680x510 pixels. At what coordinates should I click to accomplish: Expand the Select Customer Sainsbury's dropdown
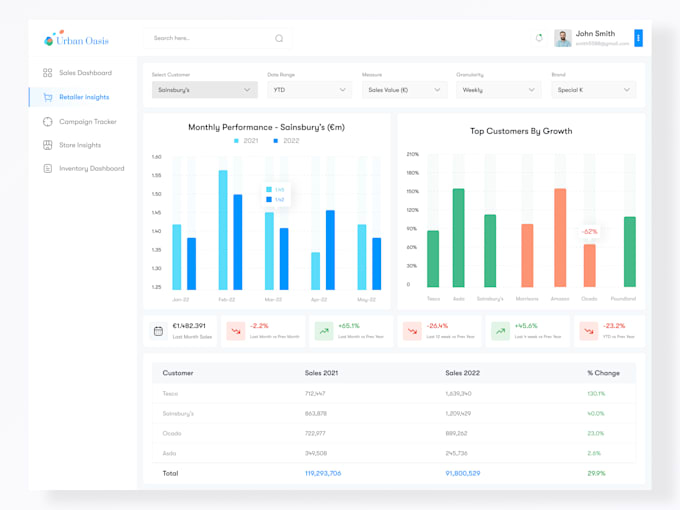205,90
